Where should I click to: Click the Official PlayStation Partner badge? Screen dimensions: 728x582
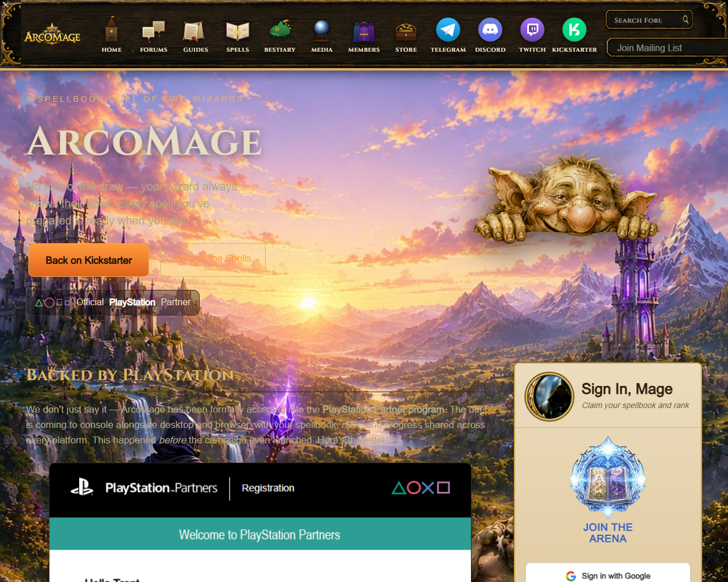113,302
